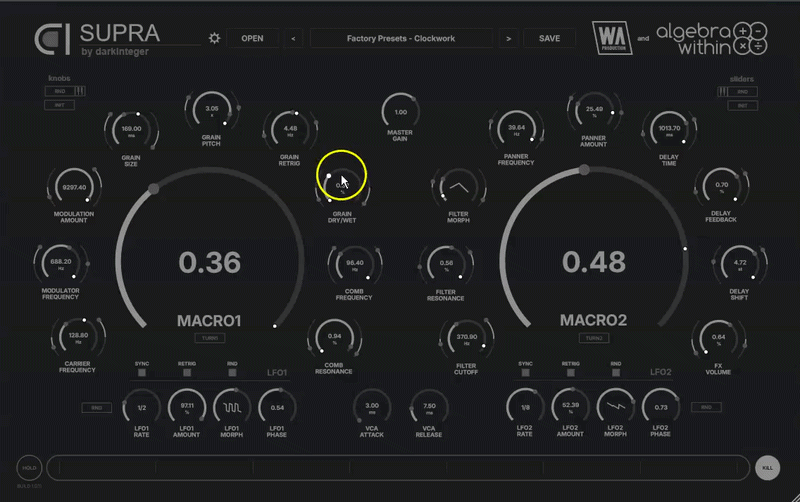Go to next preset with right arrow
800x502 pixels.
click(x=508, y=38)
